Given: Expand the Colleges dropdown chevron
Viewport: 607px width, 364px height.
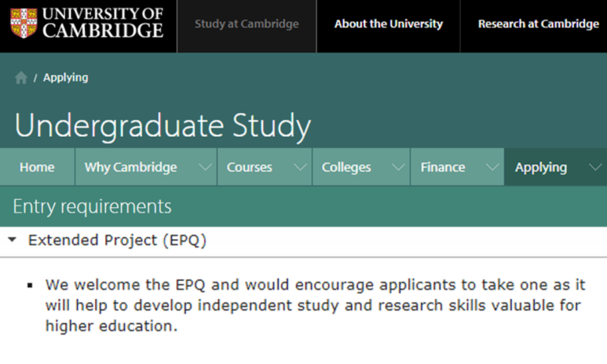Looking at the screenshot, I should tap(398, 167).
